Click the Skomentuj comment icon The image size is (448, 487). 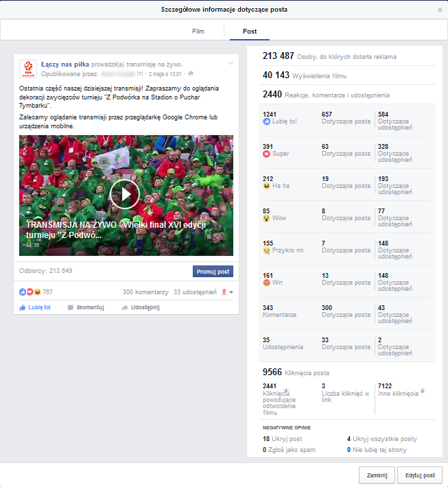(71, 307)
